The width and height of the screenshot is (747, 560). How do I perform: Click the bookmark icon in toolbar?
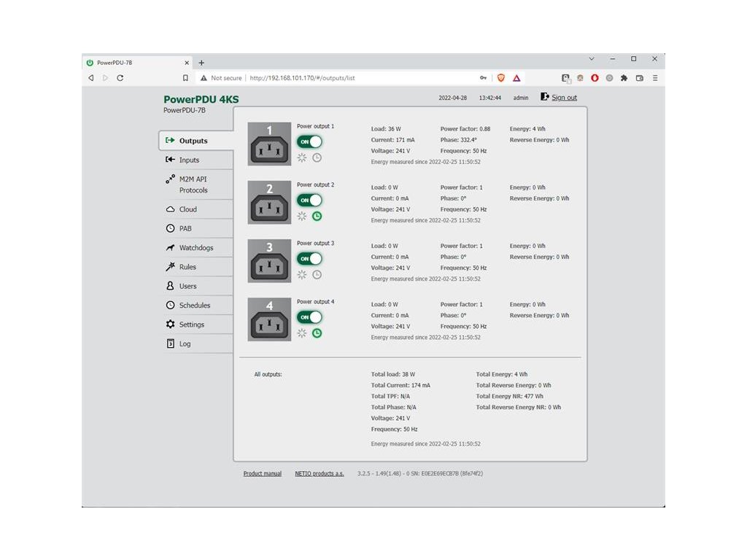[185, 77]
